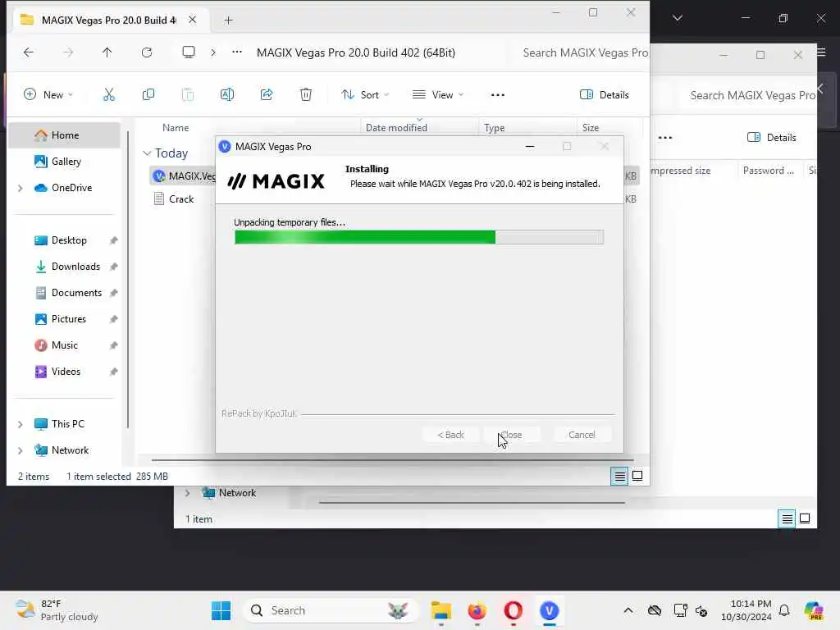Expand the OneDrive tree node

(21, 188)
